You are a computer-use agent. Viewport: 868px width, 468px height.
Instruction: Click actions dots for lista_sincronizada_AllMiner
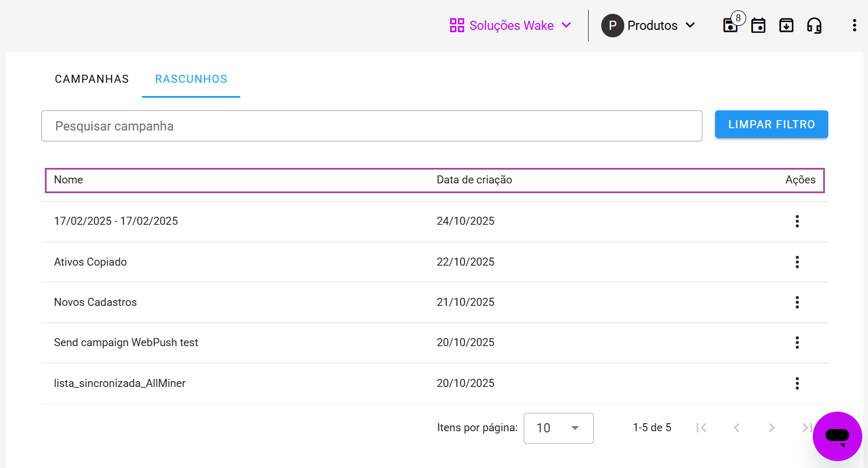797,383
